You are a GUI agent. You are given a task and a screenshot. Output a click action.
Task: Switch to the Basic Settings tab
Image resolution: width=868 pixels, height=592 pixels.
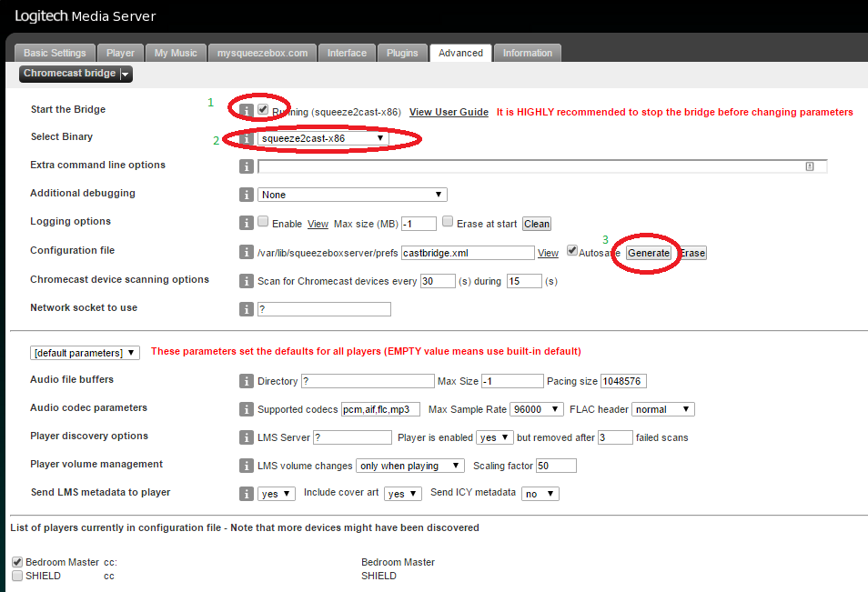point(55,53)
